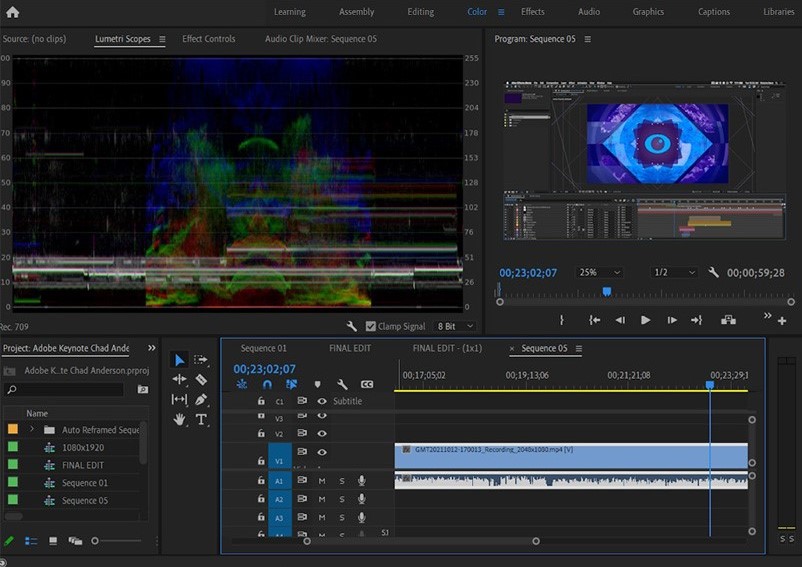Open the 25% zoom level dropdown

pos(599,272)
